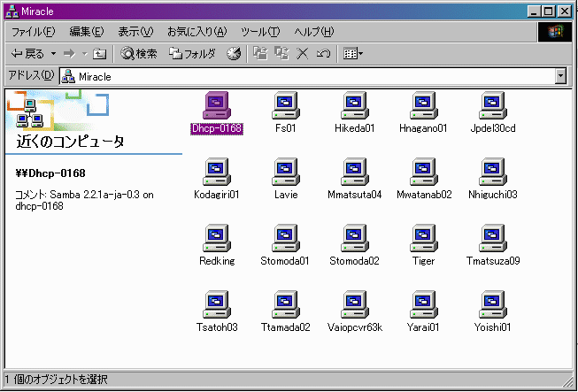Select the Redking computer icon

217,238
